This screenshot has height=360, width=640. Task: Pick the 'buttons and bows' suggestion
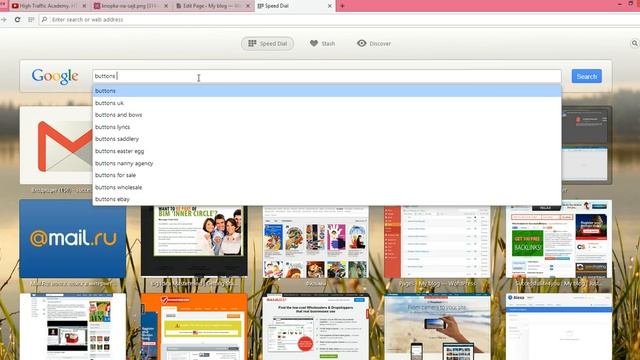tap(327, 115)
